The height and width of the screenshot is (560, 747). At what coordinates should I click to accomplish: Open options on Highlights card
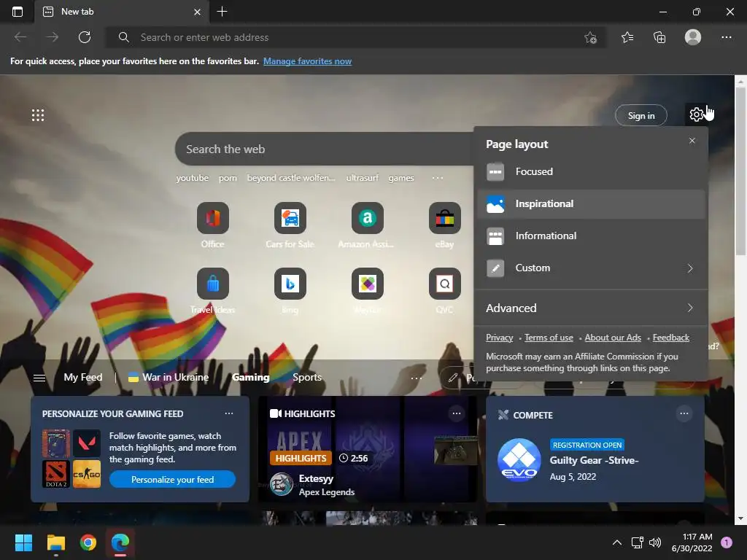(457, 413)
